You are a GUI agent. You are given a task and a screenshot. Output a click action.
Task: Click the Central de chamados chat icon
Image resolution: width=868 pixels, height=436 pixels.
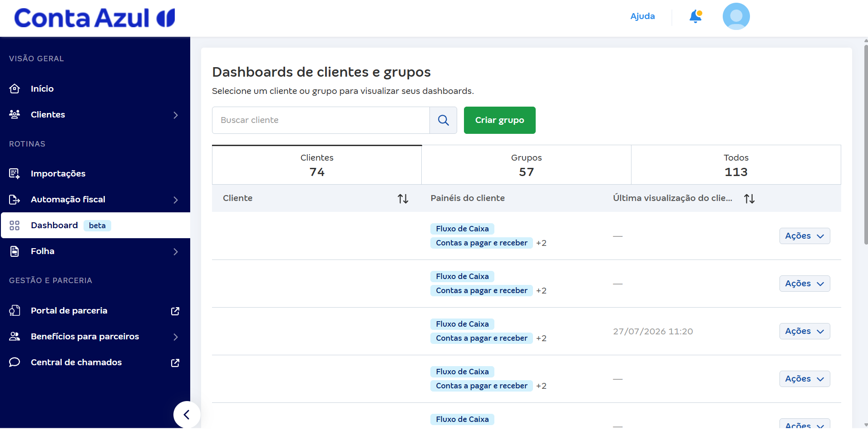15,362
